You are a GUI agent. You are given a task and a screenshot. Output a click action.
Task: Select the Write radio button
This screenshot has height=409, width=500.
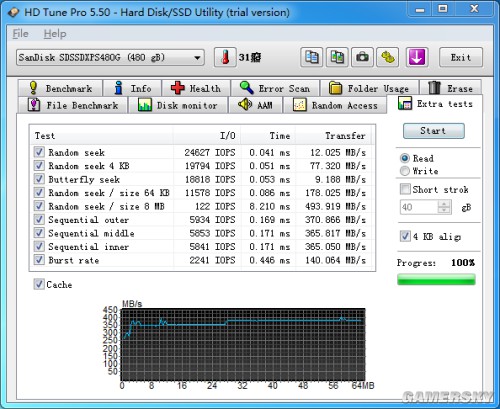point(405,171)
